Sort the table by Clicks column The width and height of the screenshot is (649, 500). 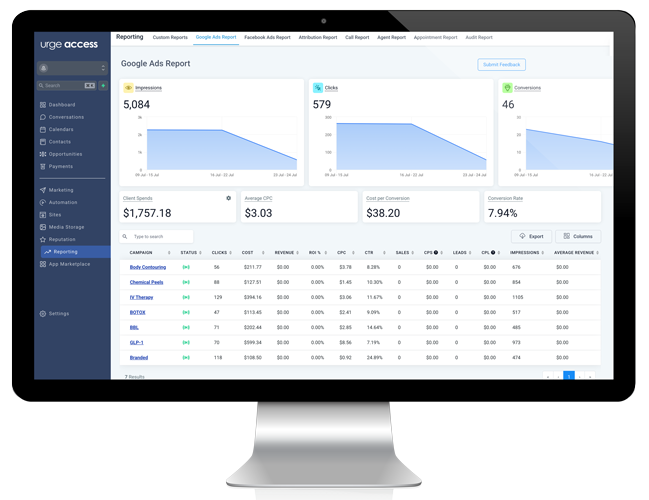(221, 253)
